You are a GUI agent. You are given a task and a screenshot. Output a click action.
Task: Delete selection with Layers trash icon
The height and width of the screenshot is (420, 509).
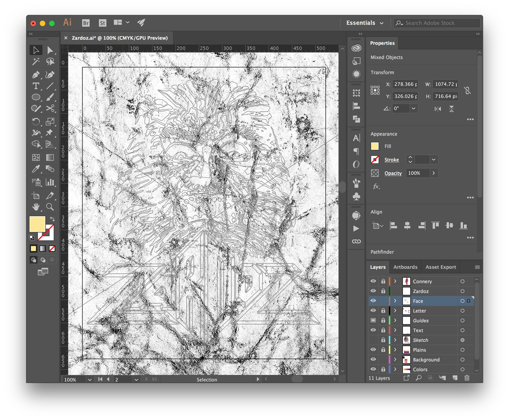click(467, 378)
